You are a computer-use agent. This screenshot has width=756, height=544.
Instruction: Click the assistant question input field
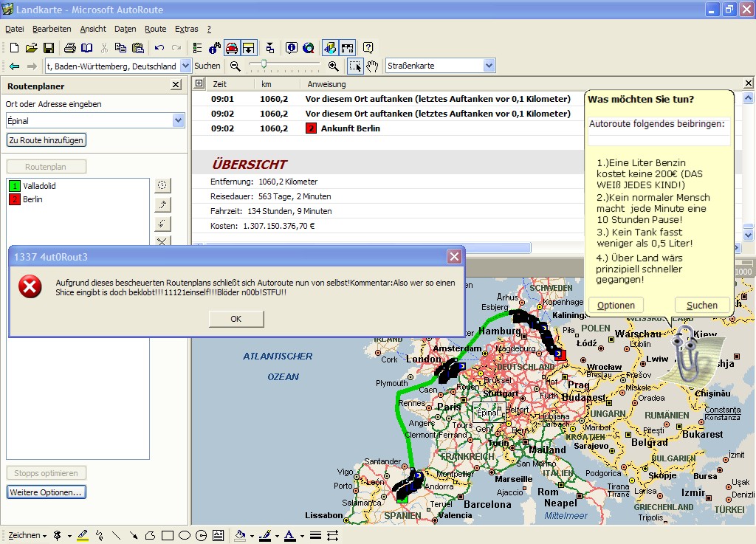click(659, 131)
